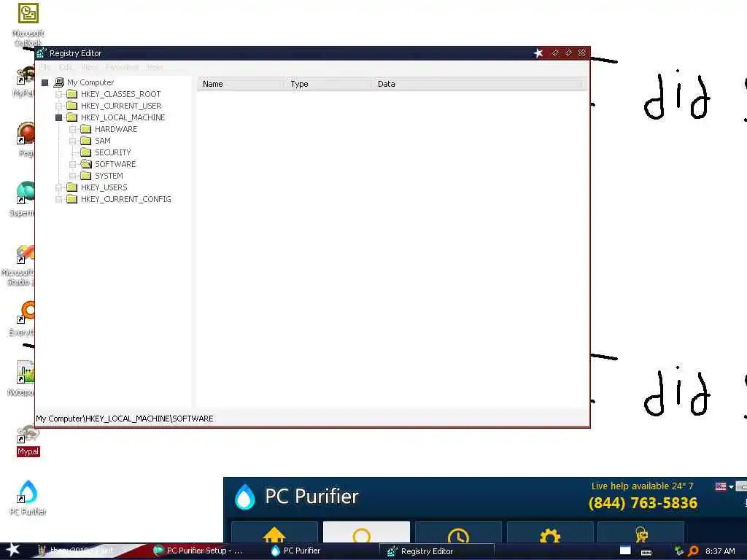The width and height of the screenshot is (747, 560).
Task: Select the HKEY_USERS tree label
Action: 104,187
